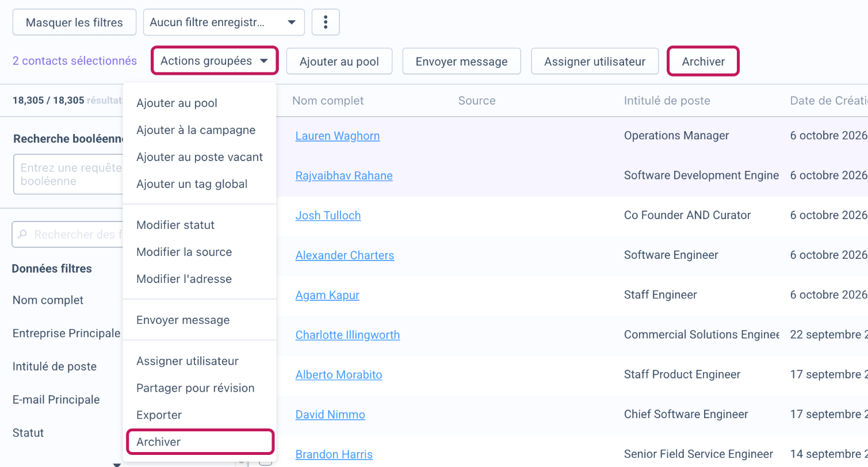Screen dimensions: 868x467
Task: Open Alexander Charters contact link
Action: pyautogui.click(x=345, y=255)
